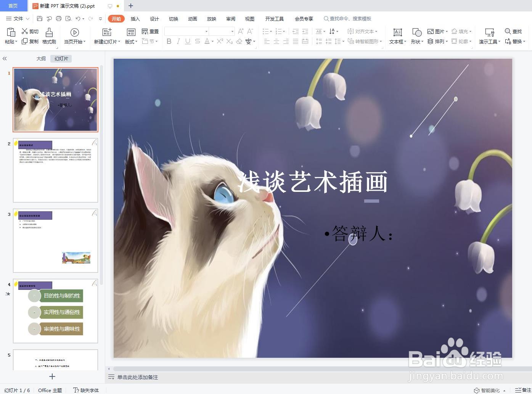Switch to the 动画 tab
Screen dimensions: 532x394
tap(193, 19)
